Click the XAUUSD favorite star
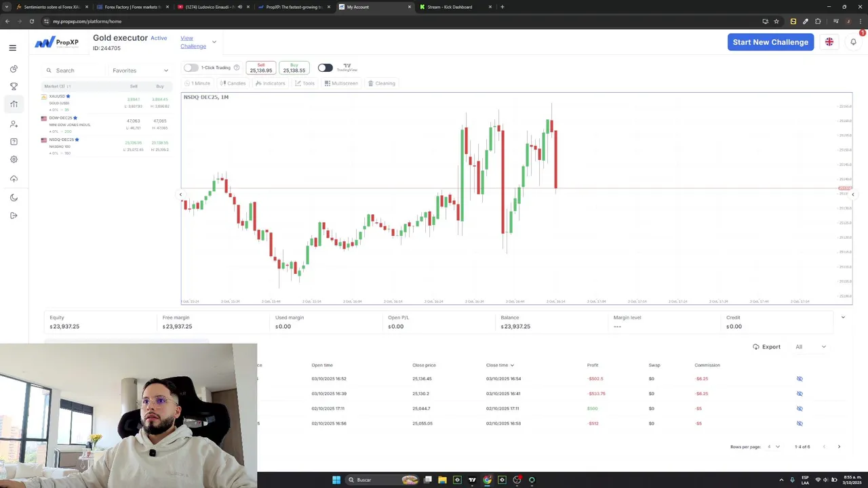The image size is (868, 488). (x=68, y=96)
